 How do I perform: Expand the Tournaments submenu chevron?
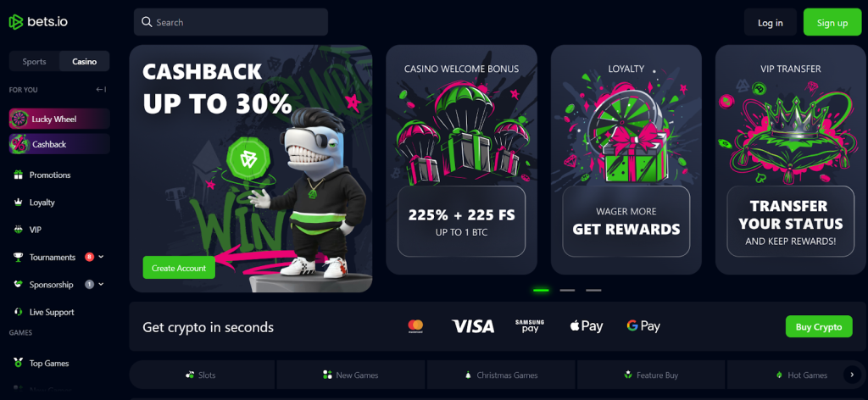[102, 258]
